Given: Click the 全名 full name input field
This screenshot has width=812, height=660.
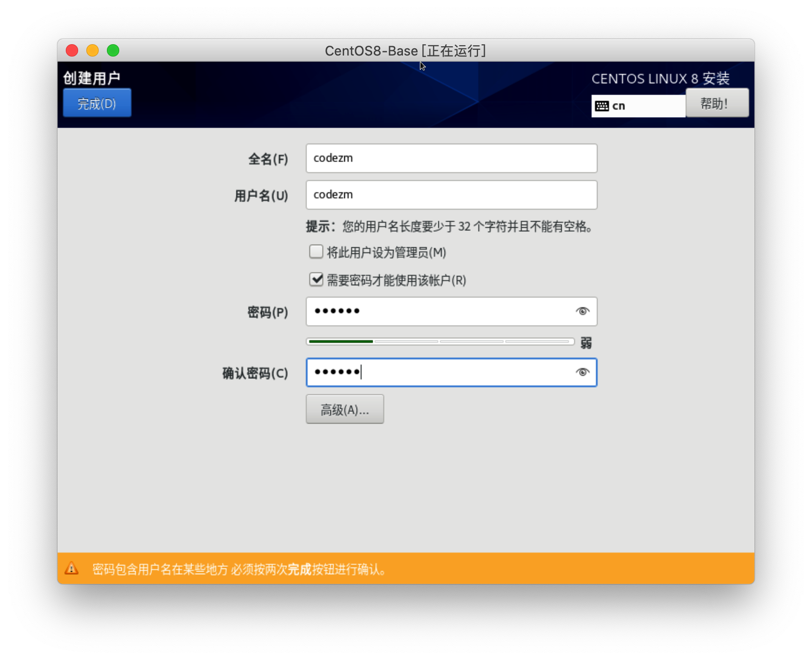Looking at the screenshot, I should click(451, 158).
